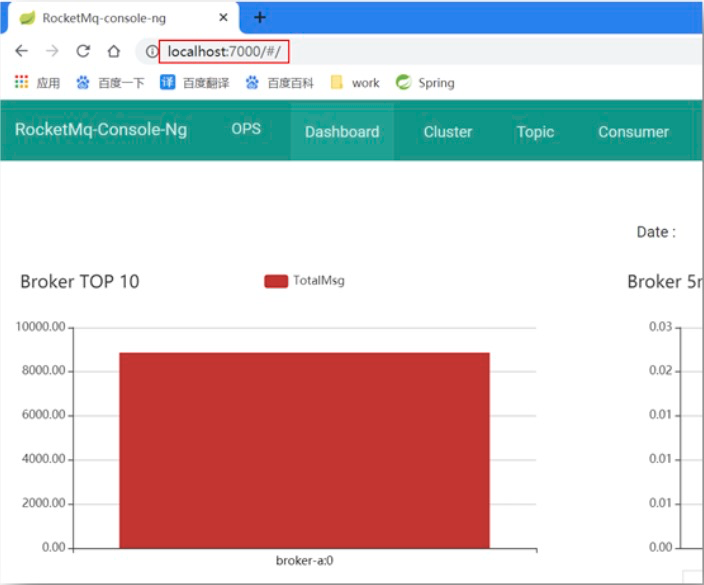
Task: Click the 0.03 value on right chart axis
Action: [x=660, y=326]
